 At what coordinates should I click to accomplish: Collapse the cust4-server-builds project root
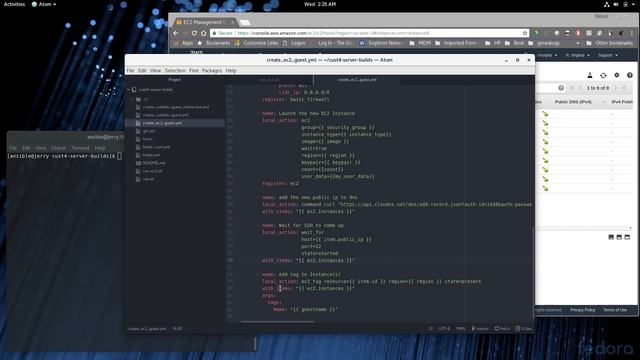pyautogui.click(x=129, y=90)
